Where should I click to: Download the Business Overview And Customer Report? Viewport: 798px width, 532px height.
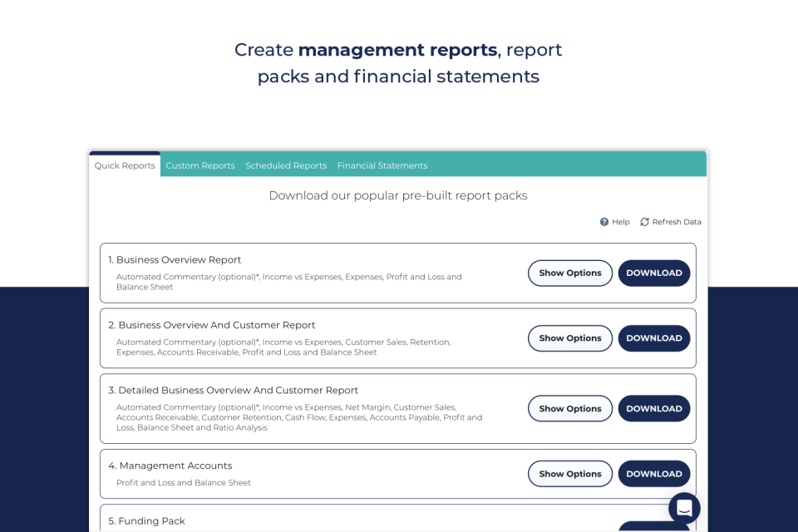654,338
